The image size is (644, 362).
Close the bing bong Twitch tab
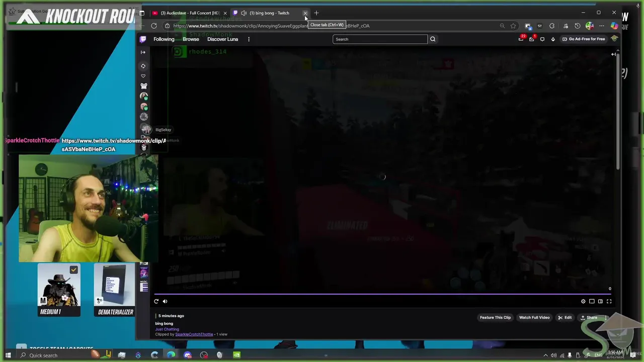[305, 13]
